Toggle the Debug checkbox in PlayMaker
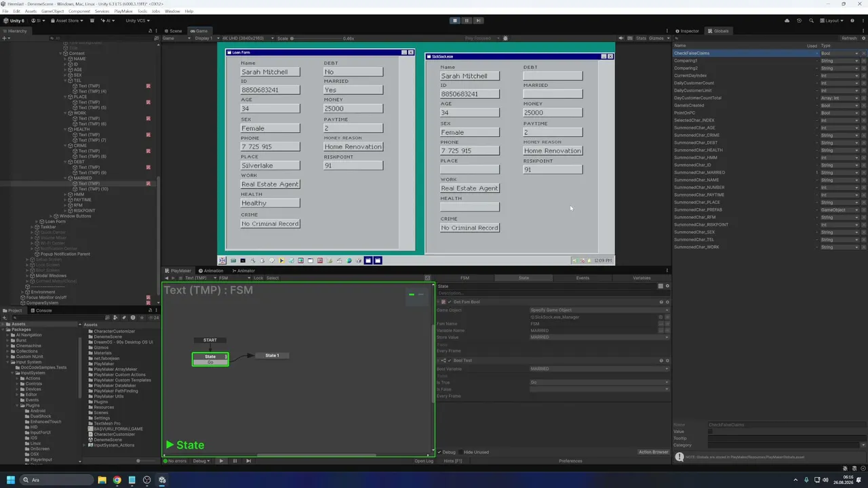The width and height of the screenshot is (868, 488). point(439,452)
